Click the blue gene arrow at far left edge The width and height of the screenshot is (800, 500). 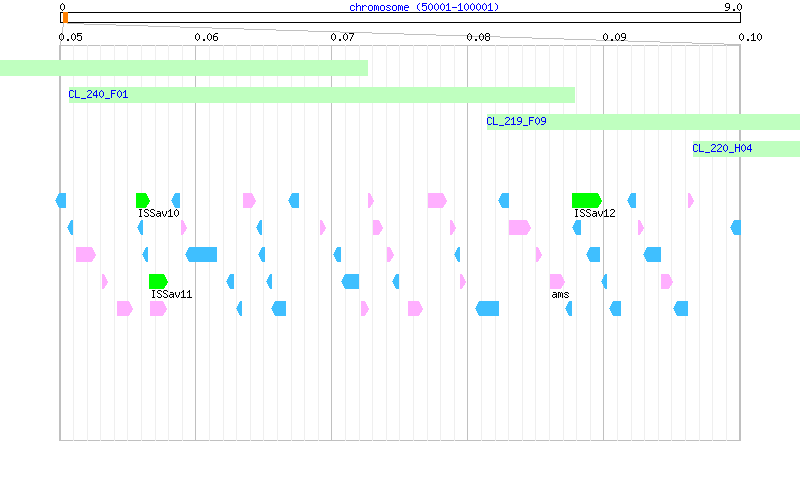click(61, 201)
